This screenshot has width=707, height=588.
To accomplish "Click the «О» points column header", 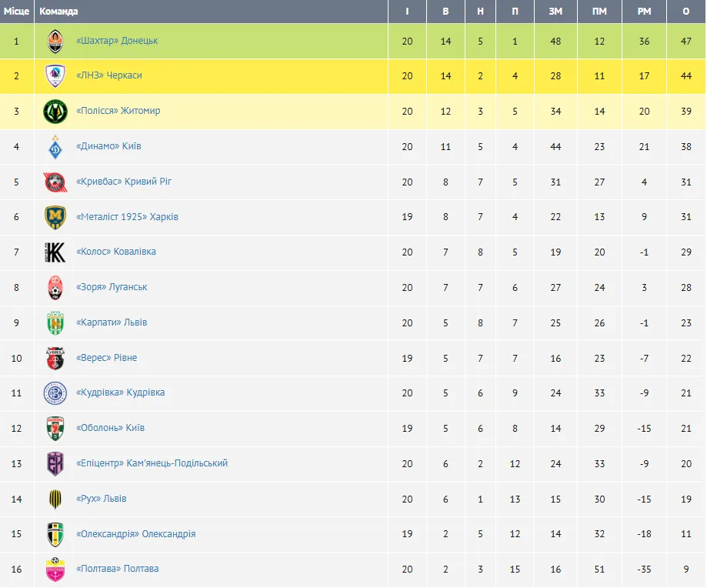I will pyautogui.click(x=686, y=12).
